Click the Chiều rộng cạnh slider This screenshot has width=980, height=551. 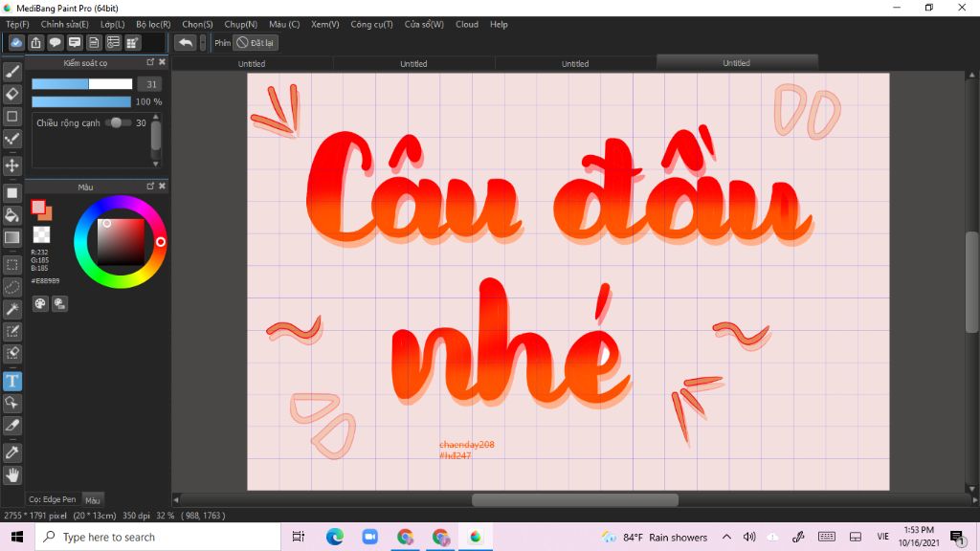click(x=118, y=123)
